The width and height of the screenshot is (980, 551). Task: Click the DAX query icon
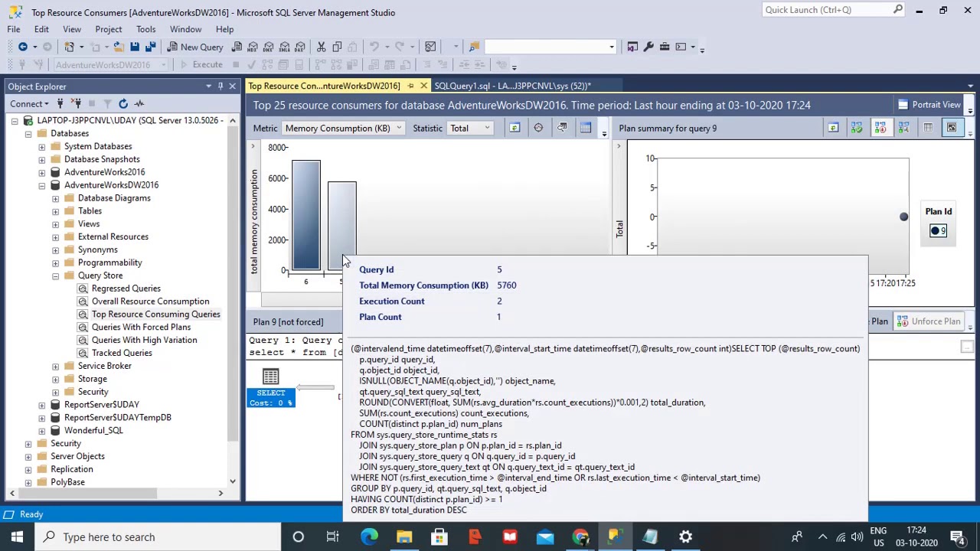(300, 47)
